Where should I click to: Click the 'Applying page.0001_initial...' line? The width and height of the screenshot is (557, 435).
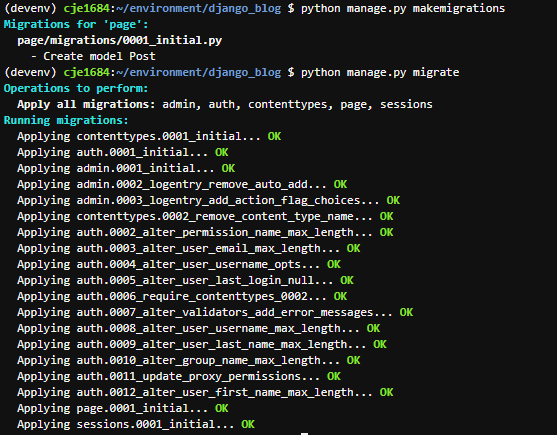pyautogui.click(x=123, y=408)
